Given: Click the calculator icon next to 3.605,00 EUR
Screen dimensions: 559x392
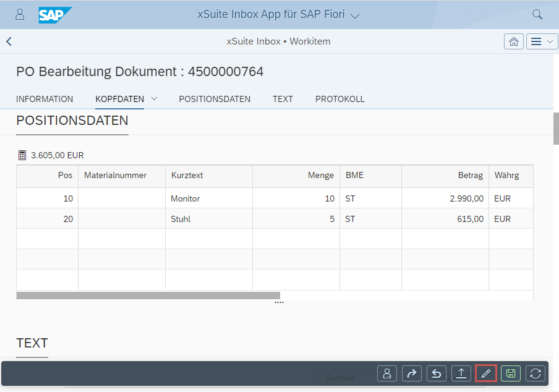Looking at the screenshot, I should (x=22, y=155).
